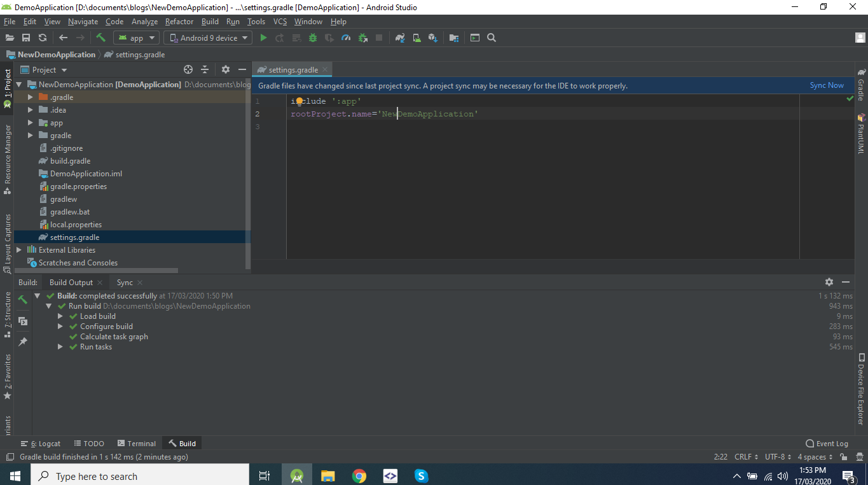
Task: Build the project with the hammer icon
Action: point(100,38)
